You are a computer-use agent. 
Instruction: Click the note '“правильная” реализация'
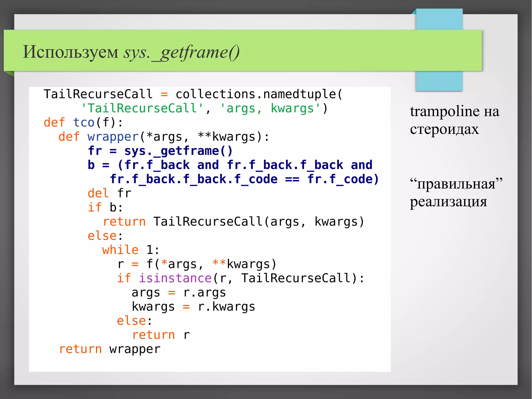click(x=456, y=192)
